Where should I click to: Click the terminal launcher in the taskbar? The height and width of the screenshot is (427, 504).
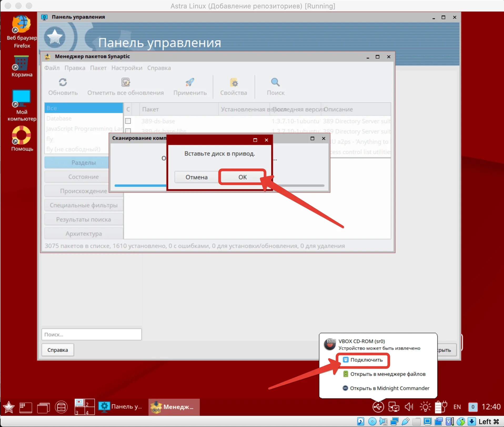[x=26, y=407]
